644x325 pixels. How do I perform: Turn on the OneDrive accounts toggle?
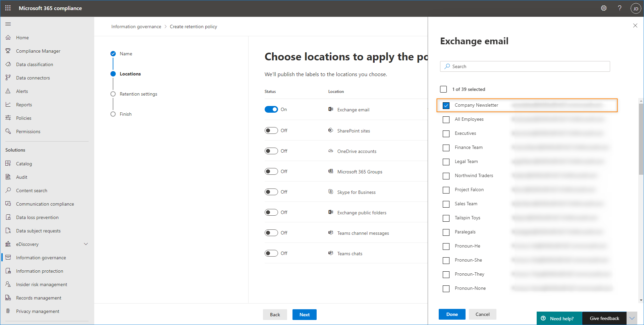coord(271,151)
